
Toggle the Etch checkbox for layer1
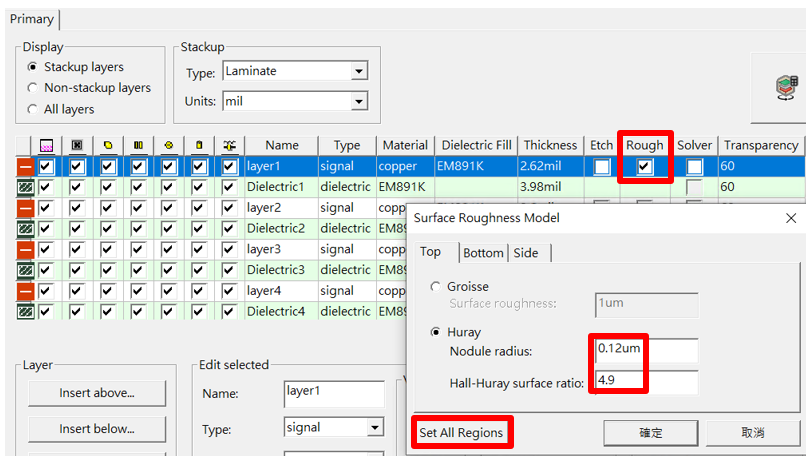click(x=602, y=167)
